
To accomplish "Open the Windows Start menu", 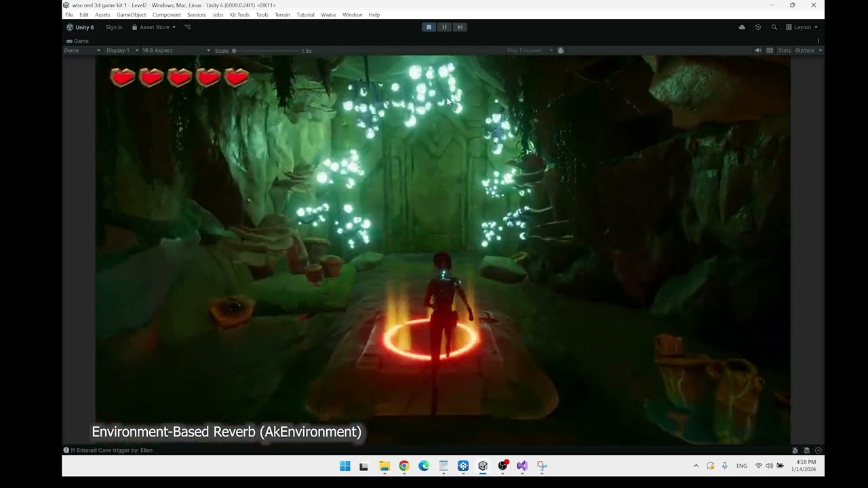I will [x=345, y=466].
